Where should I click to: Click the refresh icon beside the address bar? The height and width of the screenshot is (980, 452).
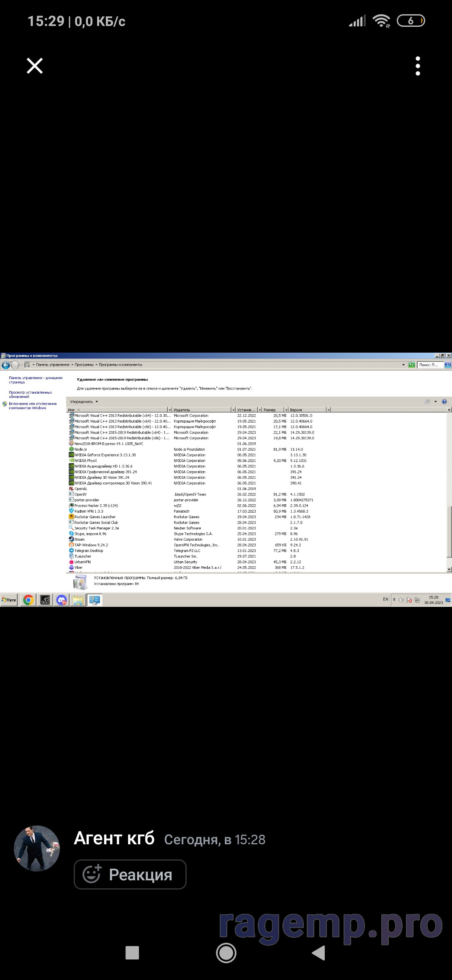coord(411,365)
